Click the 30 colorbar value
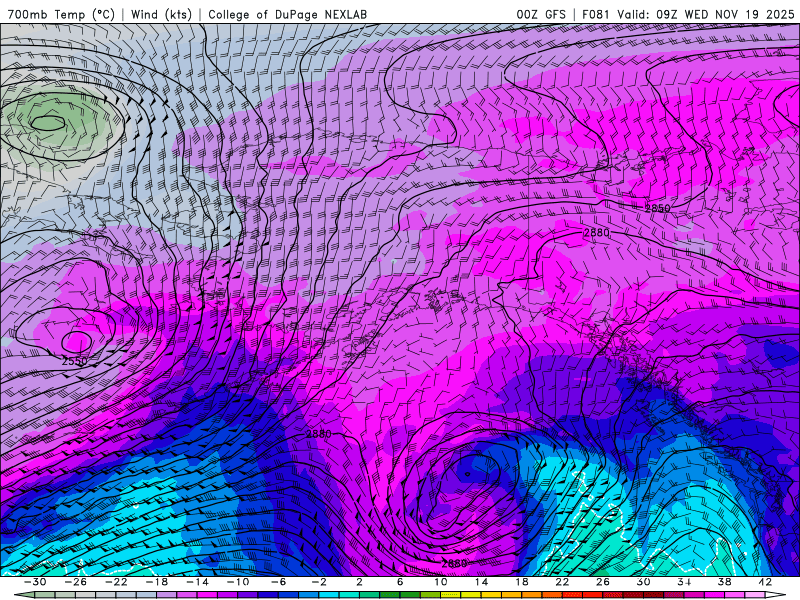This screenshot has width=800, height=600. [643, 582]
